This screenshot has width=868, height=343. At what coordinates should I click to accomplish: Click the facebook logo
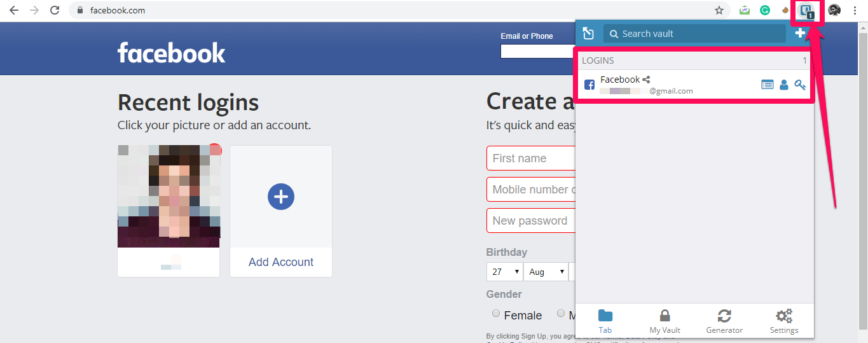tap(172, 53)
